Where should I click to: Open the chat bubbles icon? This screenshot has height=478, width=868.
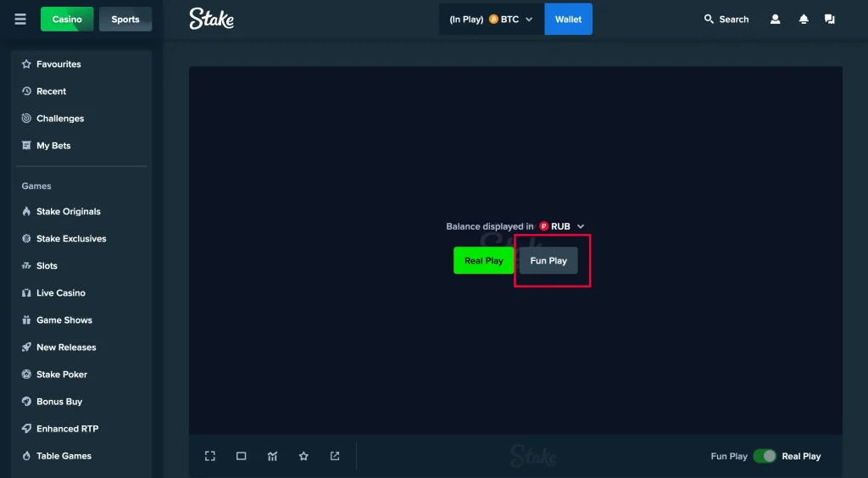tap(829, 19)
